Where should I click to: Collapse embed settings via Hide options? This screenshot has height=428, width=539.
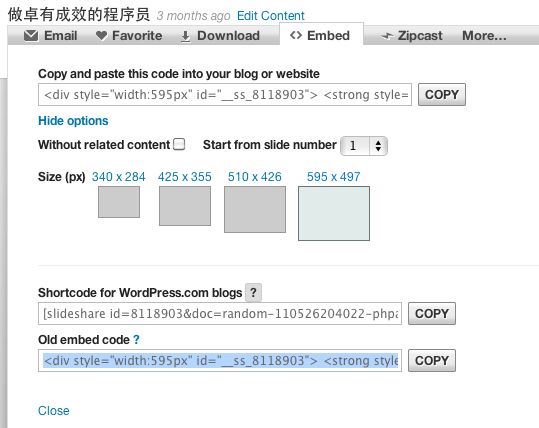pyautogui.click(x=73, y=121)
